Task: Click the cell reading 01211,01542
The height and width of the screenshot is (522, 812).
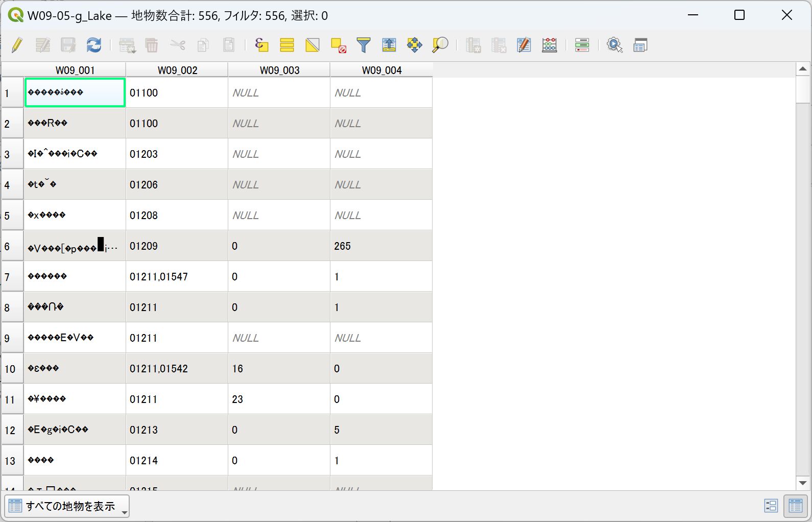Action: coord(177,368)
